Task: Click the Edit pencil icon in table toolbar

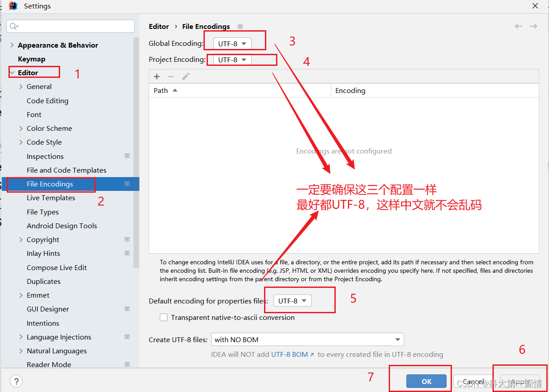Action: click(x=186, y=77)
